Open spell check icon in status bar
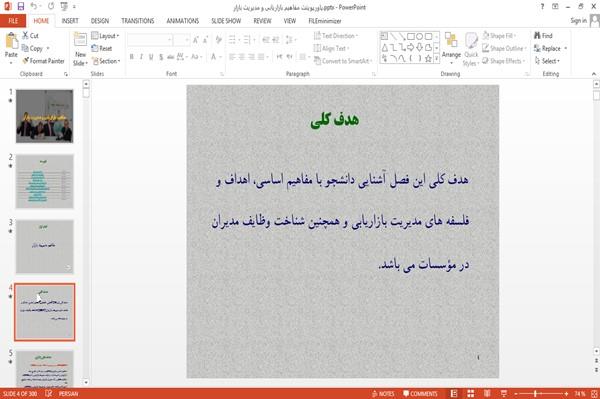 [49, 393]
